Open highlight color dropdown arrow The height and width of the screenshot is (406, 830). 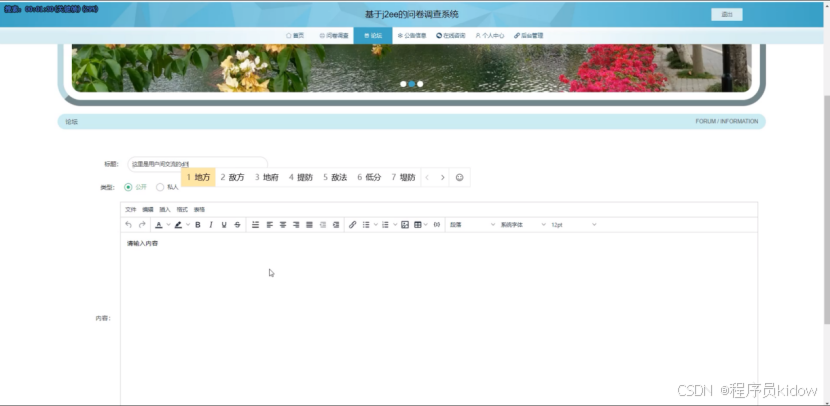188,225
